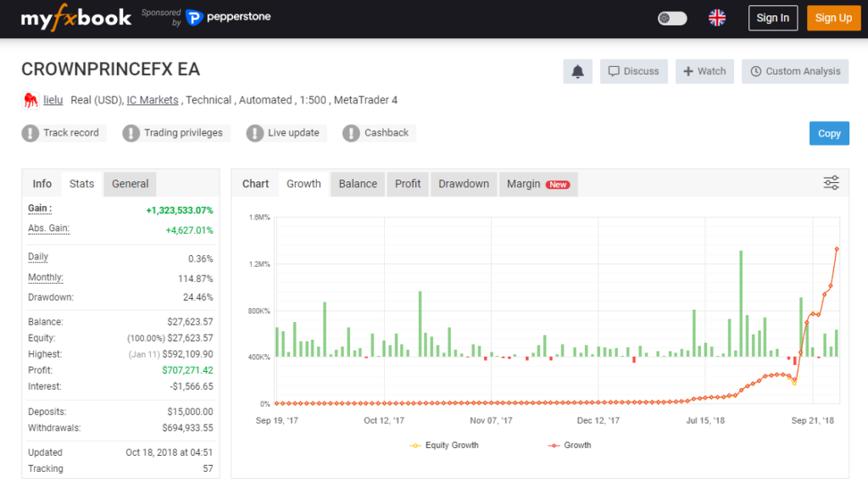Open the Drawdown chart tab
868x488 pixels.
[463, 183]
